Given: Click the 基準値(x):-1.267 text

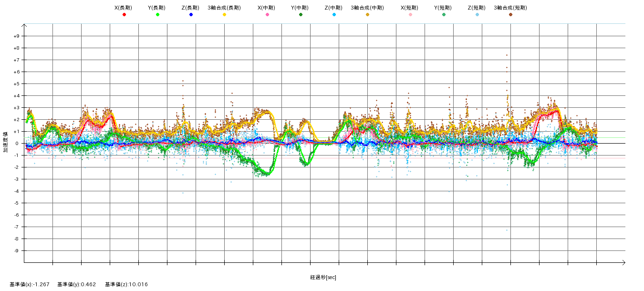Looking at the screenshot, I should tap(30, 284).
